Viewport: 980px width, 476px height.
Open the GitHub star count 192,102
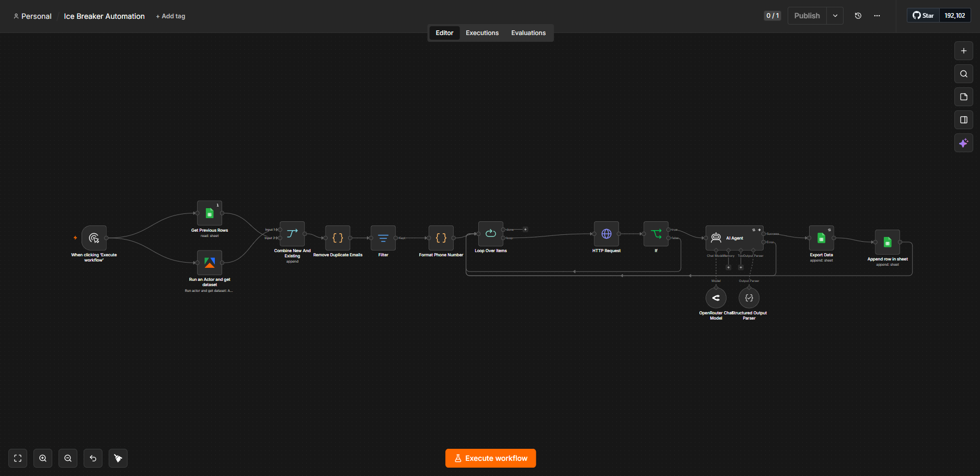pos(955,16)
